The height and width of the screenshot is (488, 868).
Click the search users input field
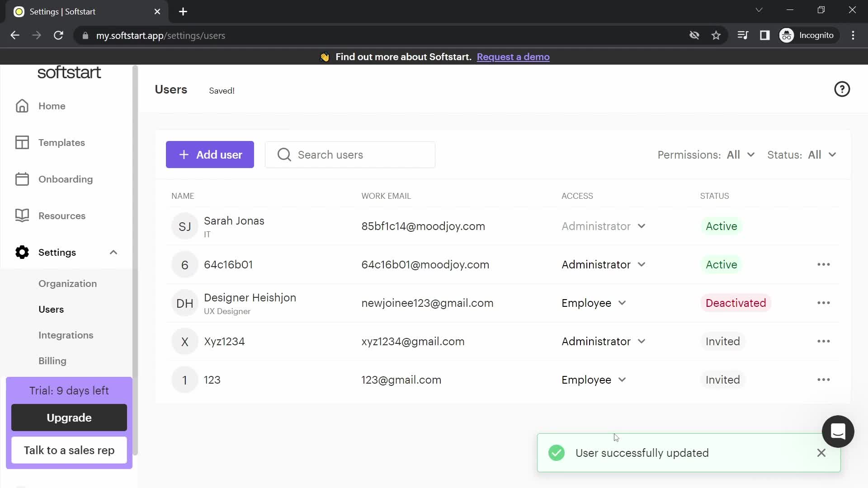coord(352,155)
